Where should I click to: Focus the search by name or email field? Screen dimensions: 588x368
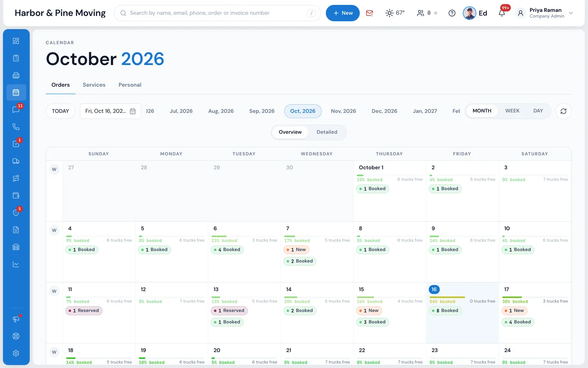217,13
